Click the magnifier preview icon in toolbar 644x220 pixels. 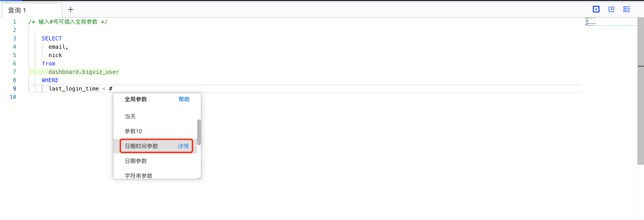pyautogui.click(x=611, y=10)
